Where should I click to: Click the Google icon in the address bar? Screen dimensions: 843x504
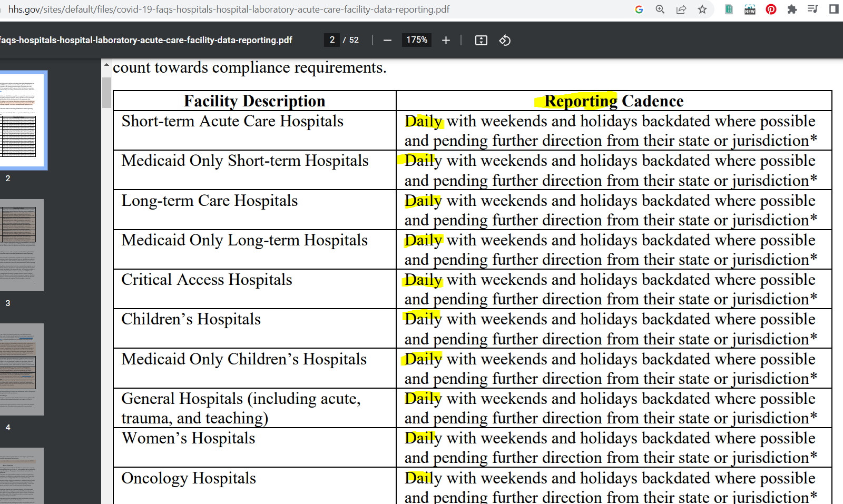tap(639, 9)
